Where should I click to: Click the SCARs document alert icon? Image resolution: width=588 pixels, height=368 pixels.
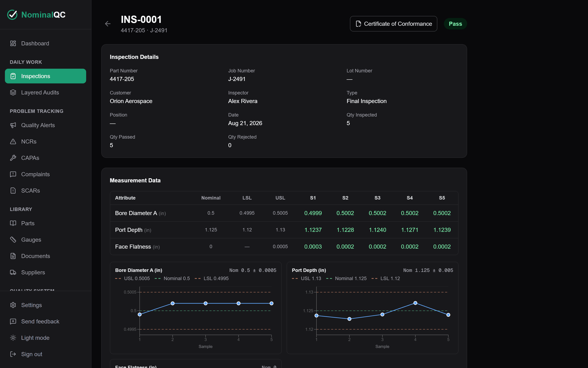(x=13, y=191)
